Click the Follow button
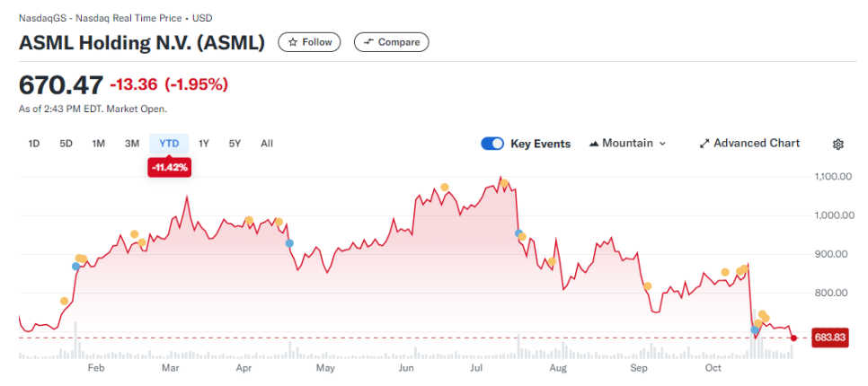This screenshot has height=386, width=868. click(x=309, y=42)
